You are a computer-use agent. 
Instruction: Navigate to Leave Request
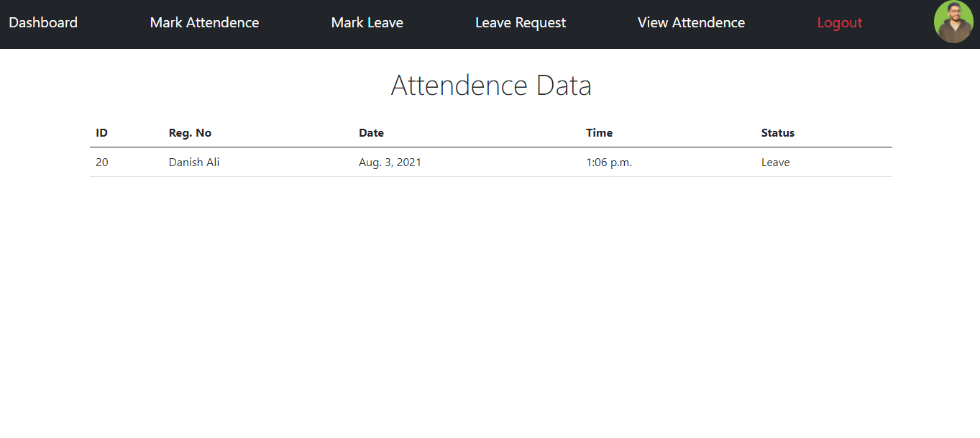(x=520, y=22)
